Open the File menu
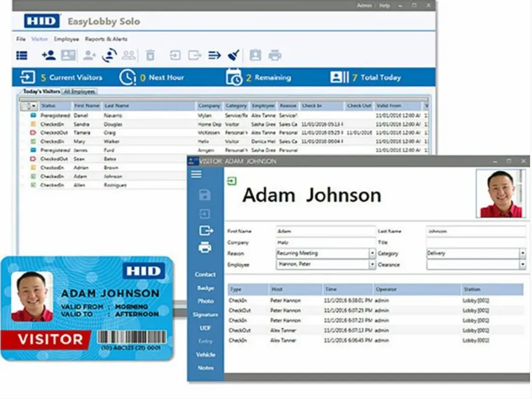The image size is (532, 399). [x=21, y=39]
